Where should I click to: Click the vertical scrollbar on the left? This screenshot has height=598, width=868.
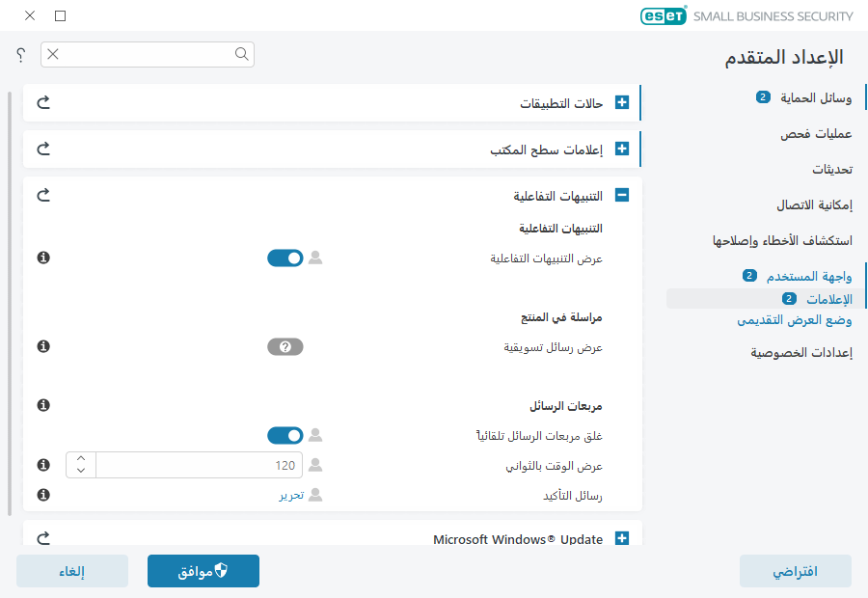10,304
